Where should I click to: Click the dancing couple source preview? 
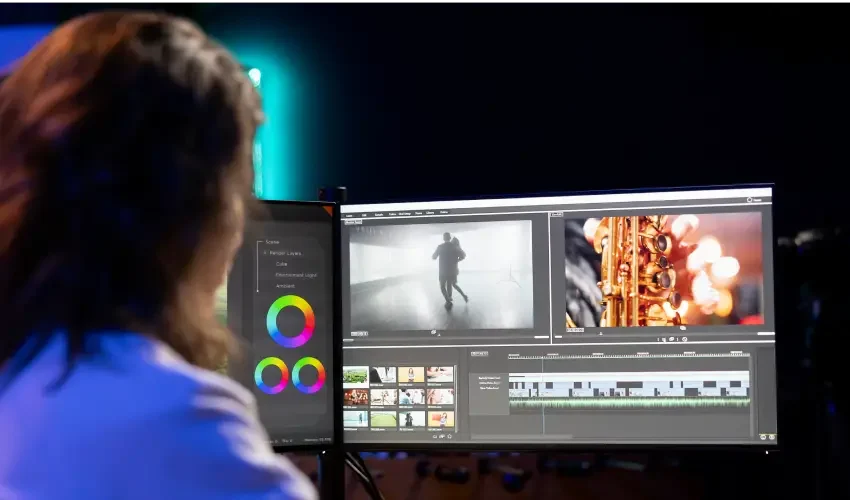click(x=441, y=275)
